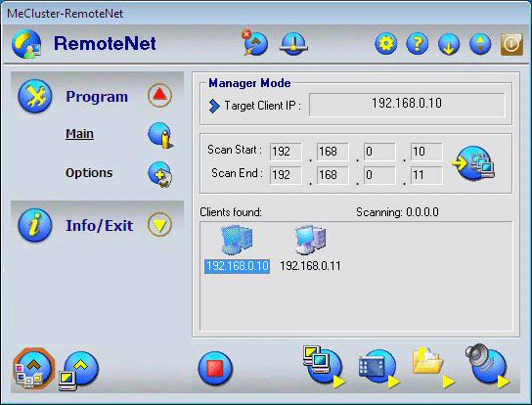The height and width of the screenshot is (405, 532).
Task: Expand Info/Exit section with yellow down arrow
Action: 159,224
